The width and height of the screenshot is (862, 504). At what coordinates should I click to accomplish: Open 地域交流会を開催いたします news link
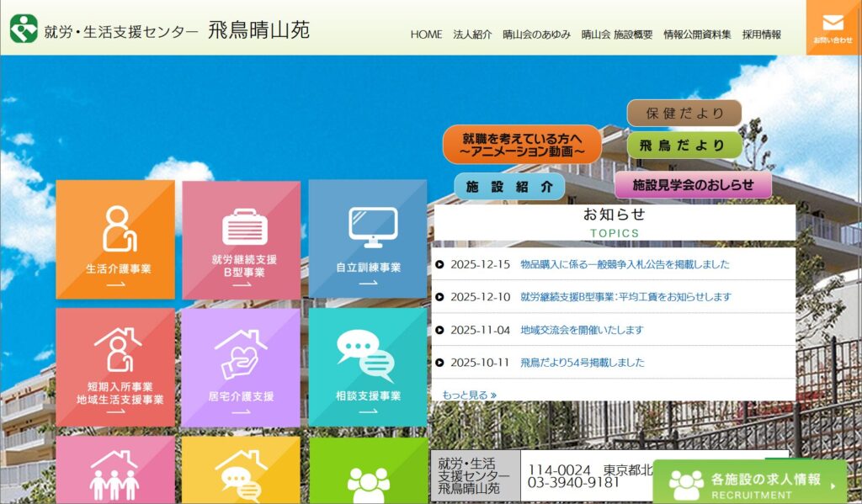click(582, 330)
